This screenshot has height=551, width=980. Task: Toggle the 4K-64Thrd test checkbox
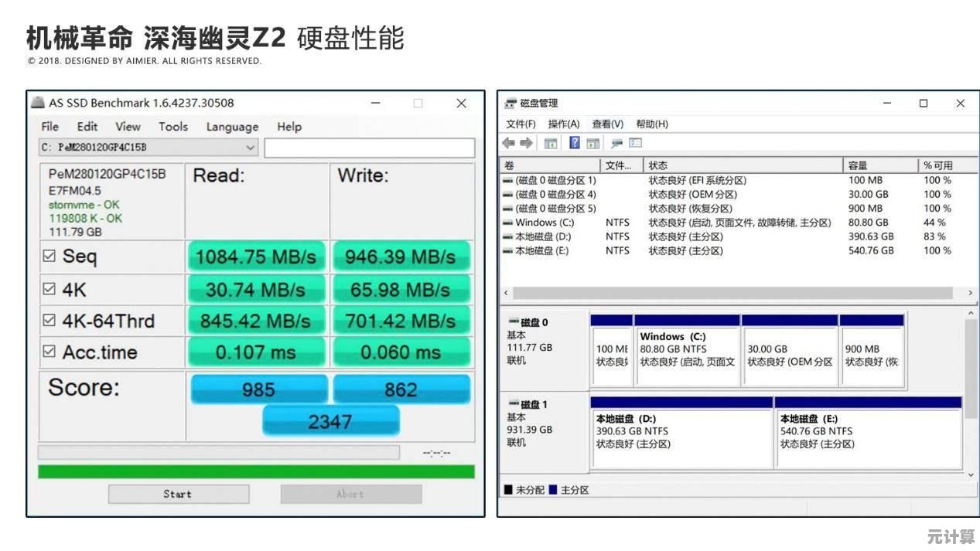click(x=50, y=320)
